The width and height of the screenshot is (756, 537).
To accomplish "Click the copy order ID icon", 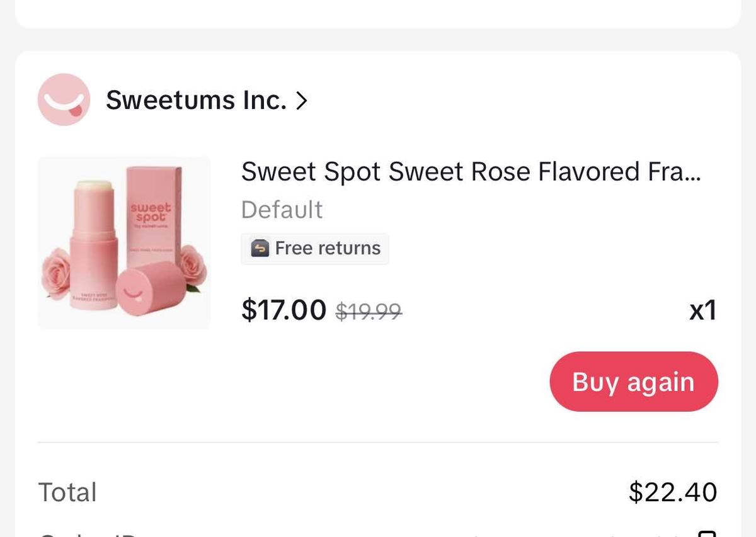I will (707, 534).
